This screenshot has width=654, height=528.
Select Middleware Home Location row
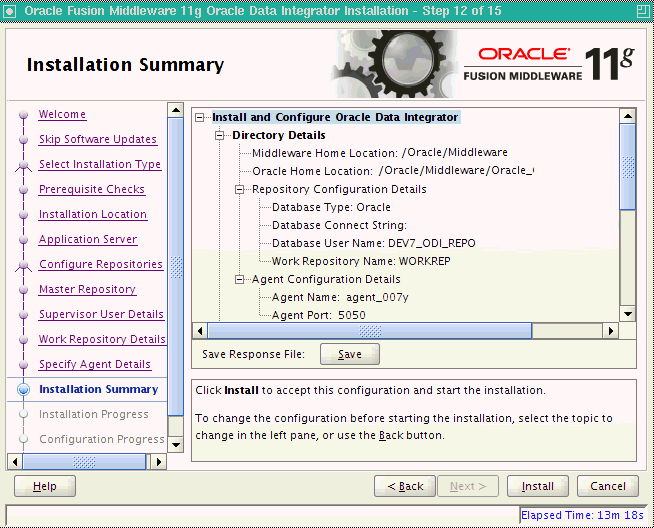380,153
